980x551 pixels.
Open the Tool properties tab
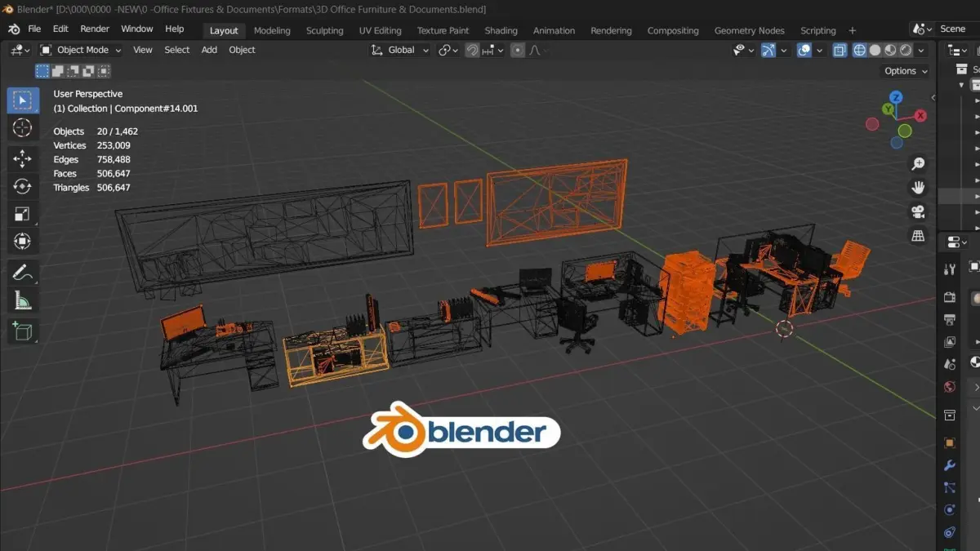(x=950, y=269)
